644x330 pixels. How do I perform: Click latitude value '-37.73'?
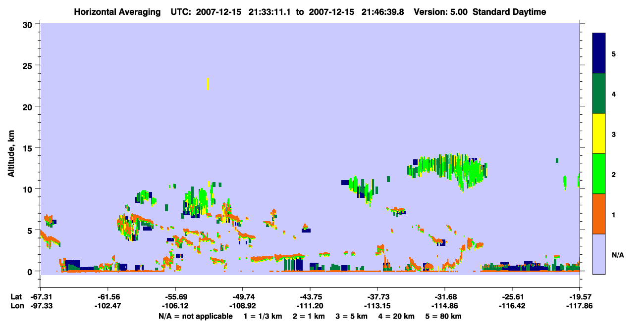pyautogui.click(x=377, y=297)
